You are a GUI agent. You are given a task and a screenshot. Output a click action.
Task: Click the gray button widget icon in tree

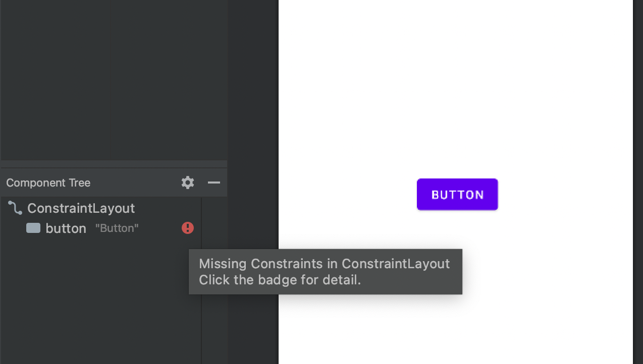33,228
